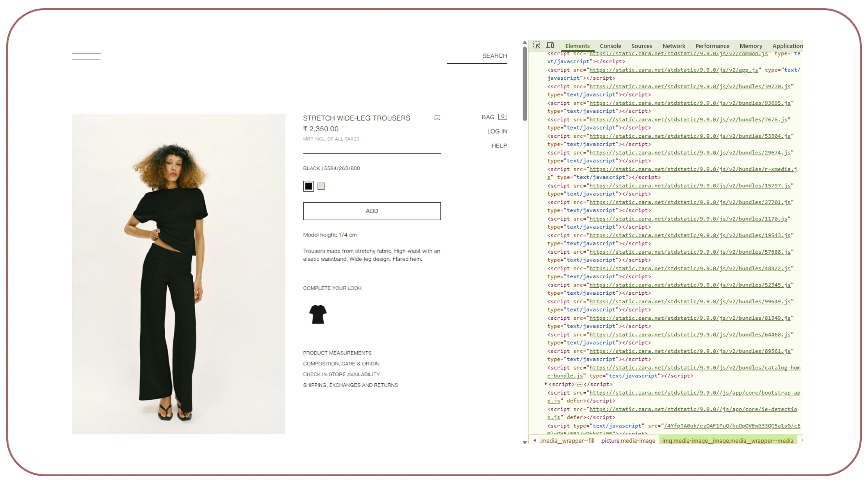Open the Network tab

674,46
